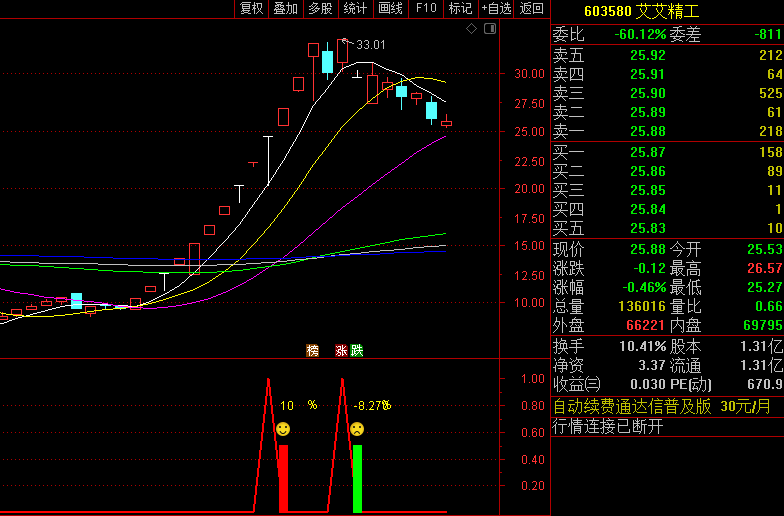Open F10 company information
This screenshot has width=784, height=516.
pyautogui.click(x=426, y=8)
